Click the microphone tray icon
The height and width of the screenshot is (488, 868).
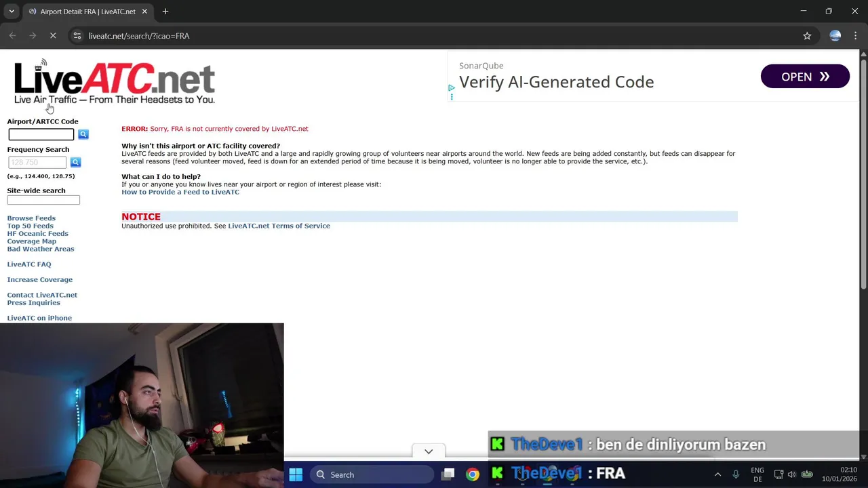[736, 474]
